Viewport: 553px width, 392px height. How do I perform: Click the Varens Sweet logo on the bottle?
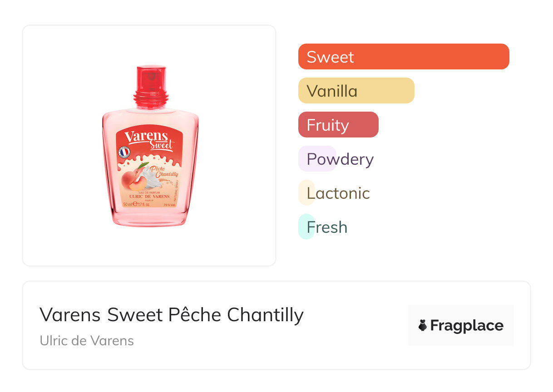pos(148,140)
